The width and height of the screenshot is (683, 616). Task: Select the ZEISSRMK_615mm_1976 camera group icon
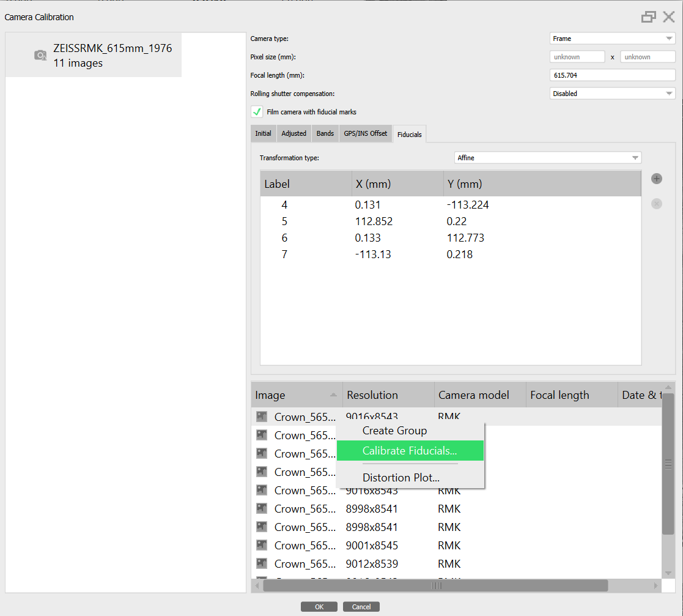(x=40, y=56)
